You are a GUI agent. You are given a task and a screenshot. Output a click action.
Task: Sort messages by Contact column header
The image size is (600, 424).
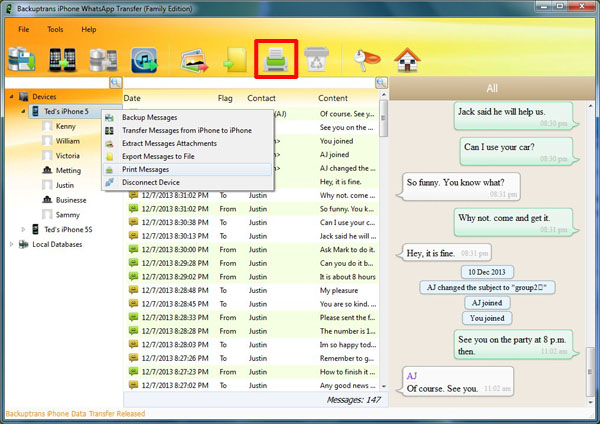261,98
